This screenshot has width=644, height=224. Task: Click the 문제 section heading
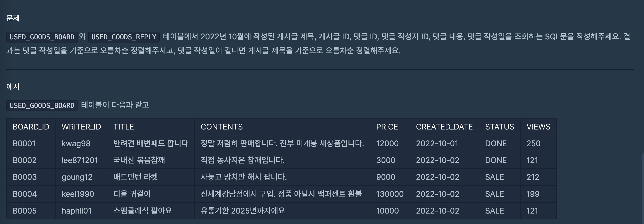(x=13, y=18)
